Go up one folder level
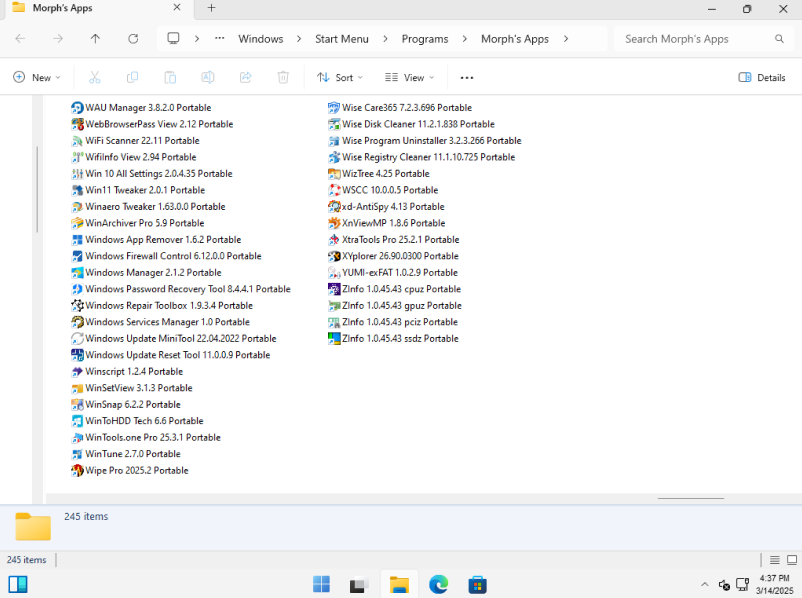Image resolution: width=802 pixels, height=598 pixels. [x=95, y=39]
